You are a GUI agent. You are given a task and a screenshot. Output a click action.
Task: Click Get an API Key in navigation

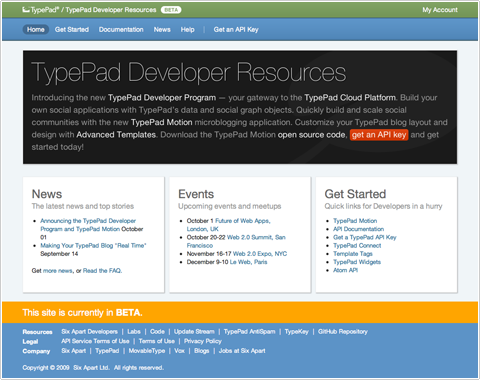(x=236, y=29)
